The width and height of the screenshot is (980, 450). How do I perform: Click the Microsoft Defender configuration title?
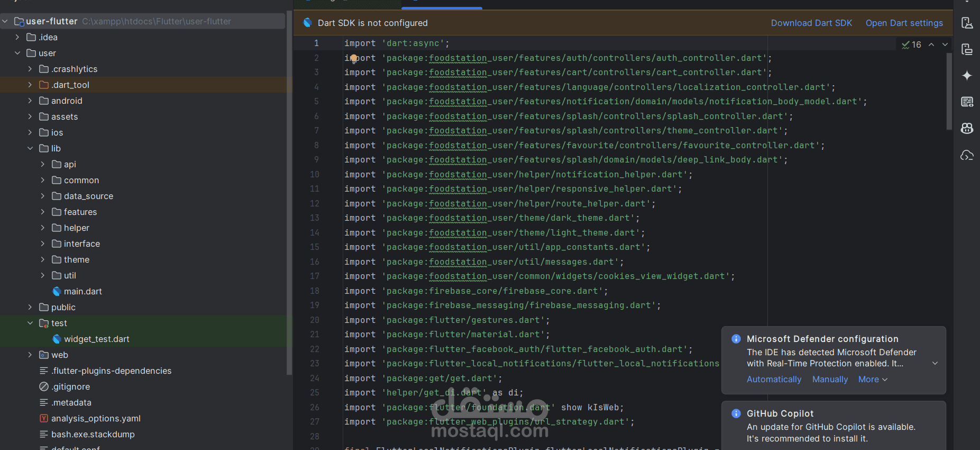822,339
